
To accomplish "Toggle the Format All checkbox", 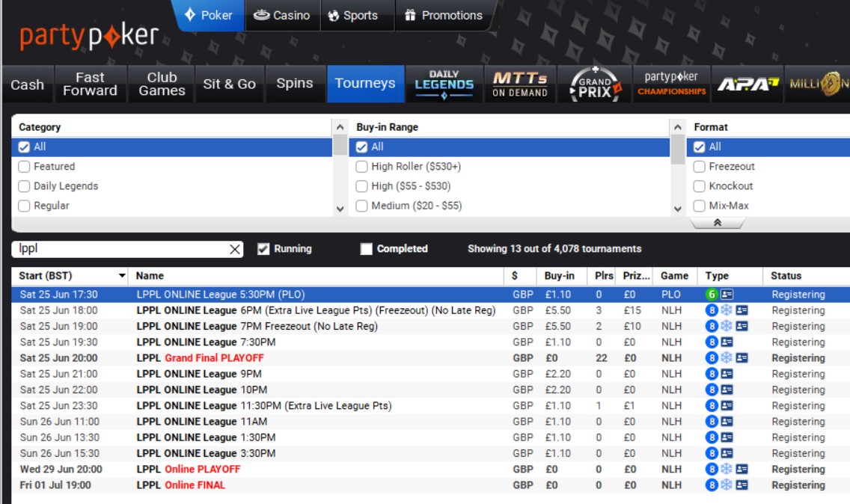I will tap(700, 147).
